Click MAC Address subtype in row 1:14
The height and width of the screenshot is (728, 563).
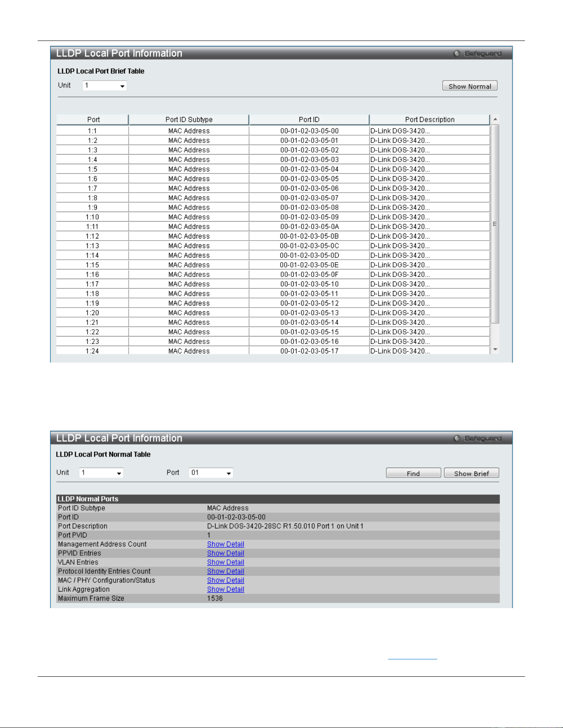click(189, 255)
